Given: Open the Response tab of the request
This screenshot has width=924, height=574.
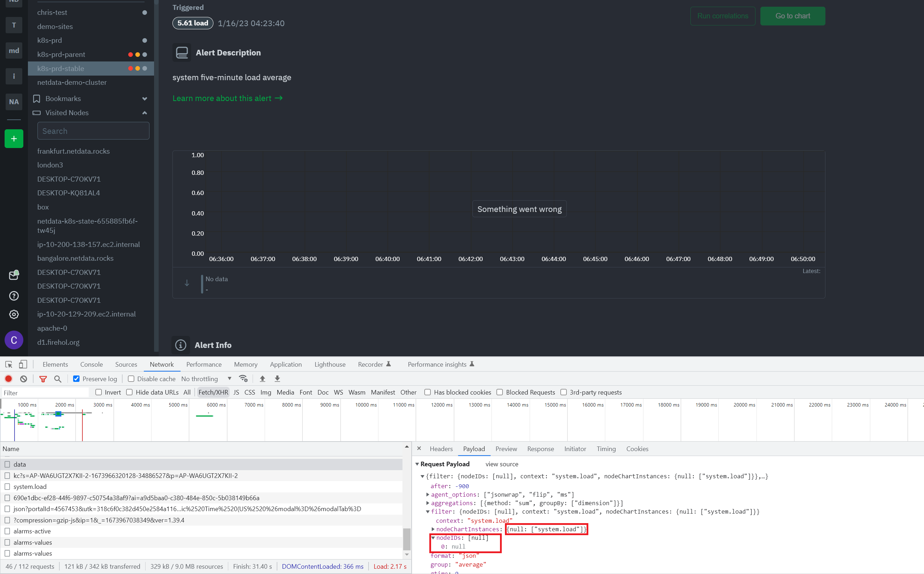Looking at the screenshot, I should click(x=541, y=449).
